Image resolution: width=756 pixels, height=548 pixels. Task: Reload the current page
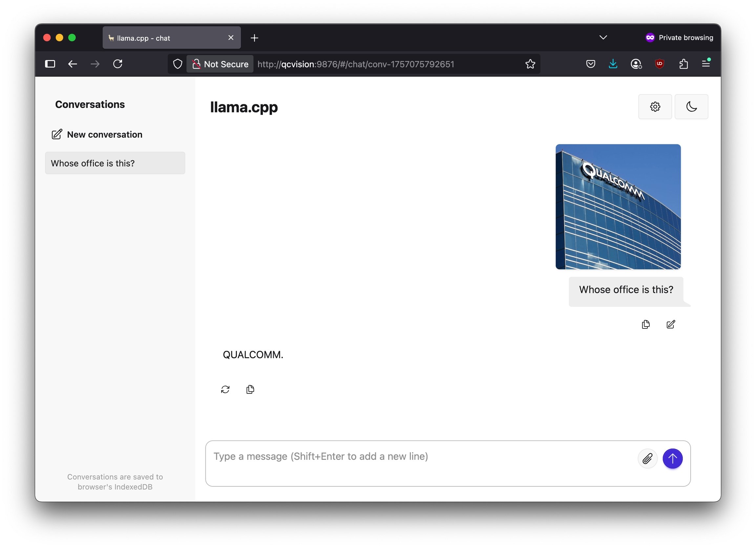tap(118, 64)
